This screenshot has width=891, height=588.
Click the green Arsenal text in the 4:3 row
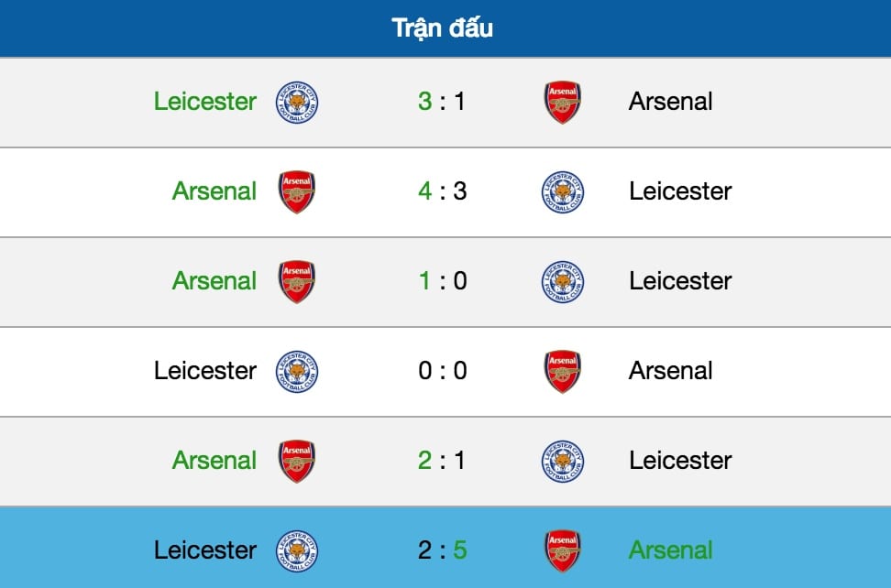pos(214,191)
